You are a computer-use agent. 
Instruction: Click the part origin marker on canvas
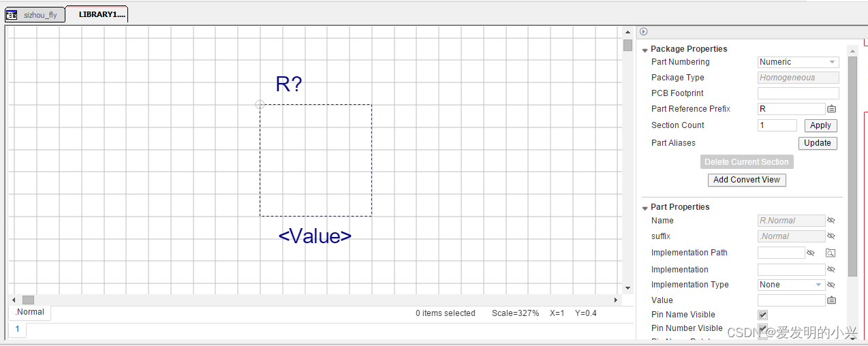coord(260,104)
